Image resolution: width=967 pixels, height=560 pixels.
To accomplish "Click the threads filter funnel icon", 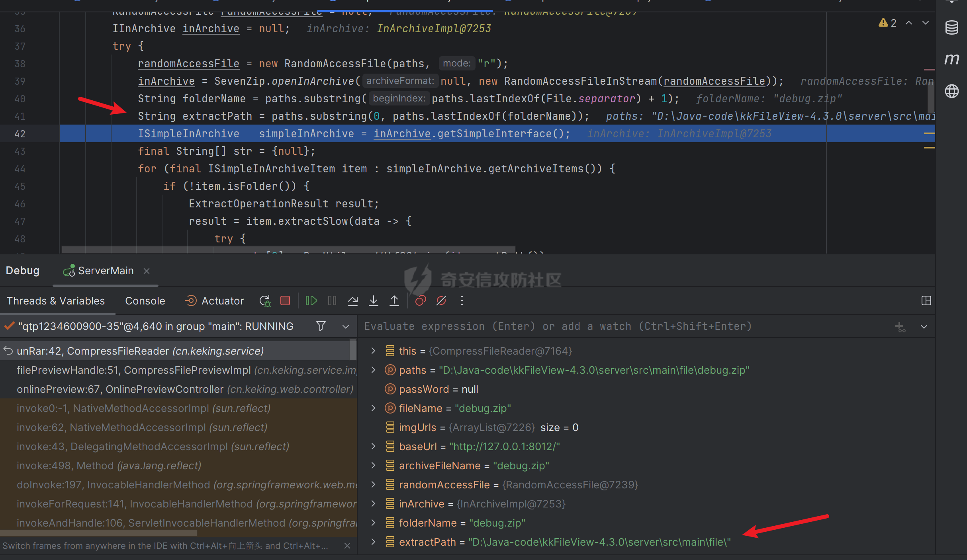I will point(321,326).
